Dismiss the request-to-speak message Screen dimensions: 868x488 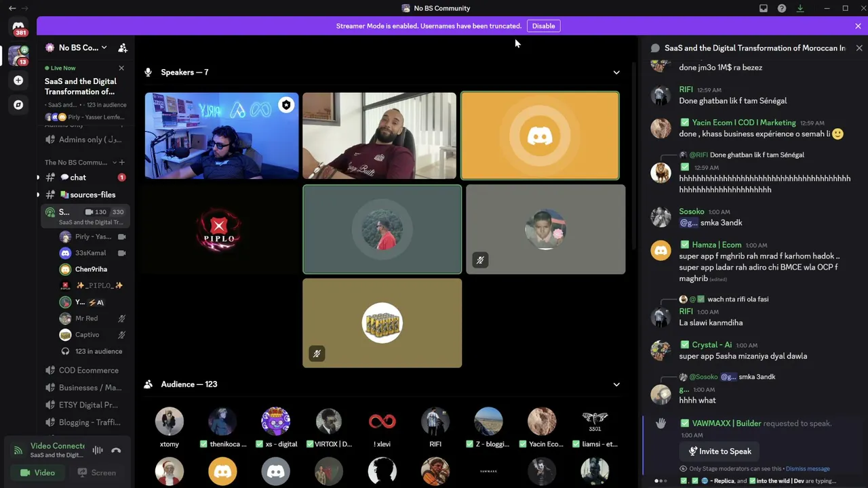point(808,468)
